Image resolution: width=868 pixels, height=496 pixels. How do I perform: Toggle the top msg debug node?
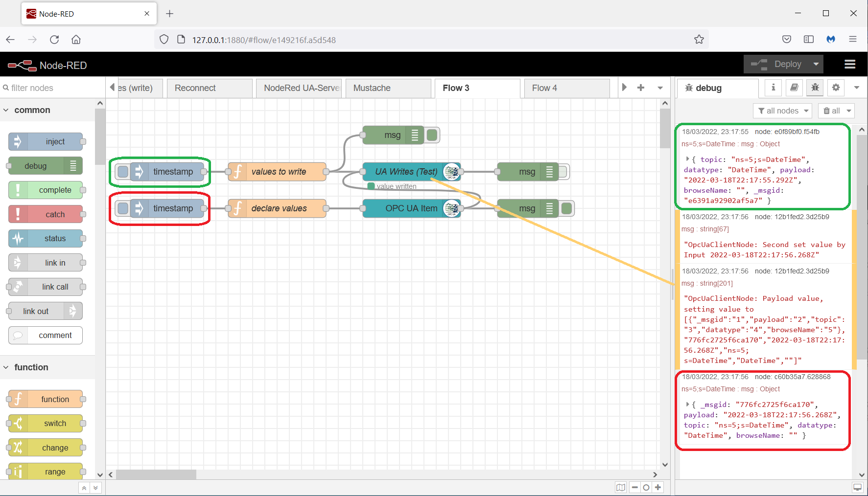pos(432,135)
